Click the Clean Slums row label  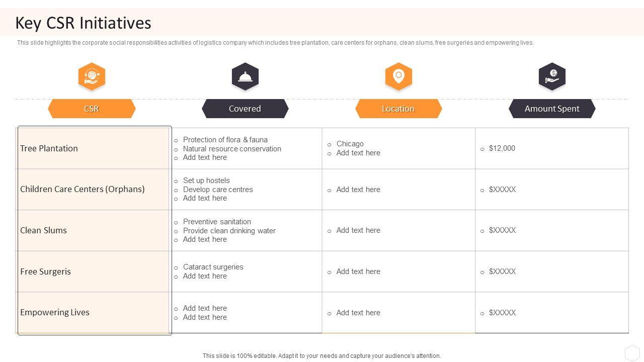(x=44, y=230)
